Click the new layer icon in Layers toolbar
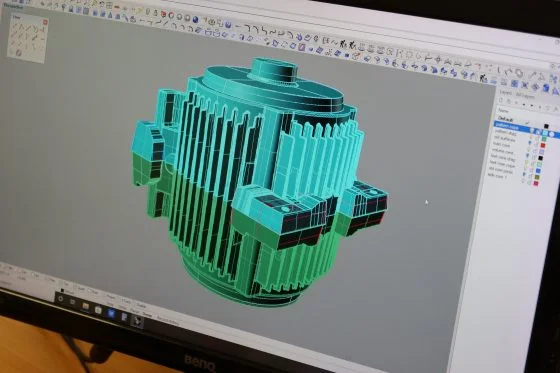Screen dimensions: 560x373 click(502, 100)
